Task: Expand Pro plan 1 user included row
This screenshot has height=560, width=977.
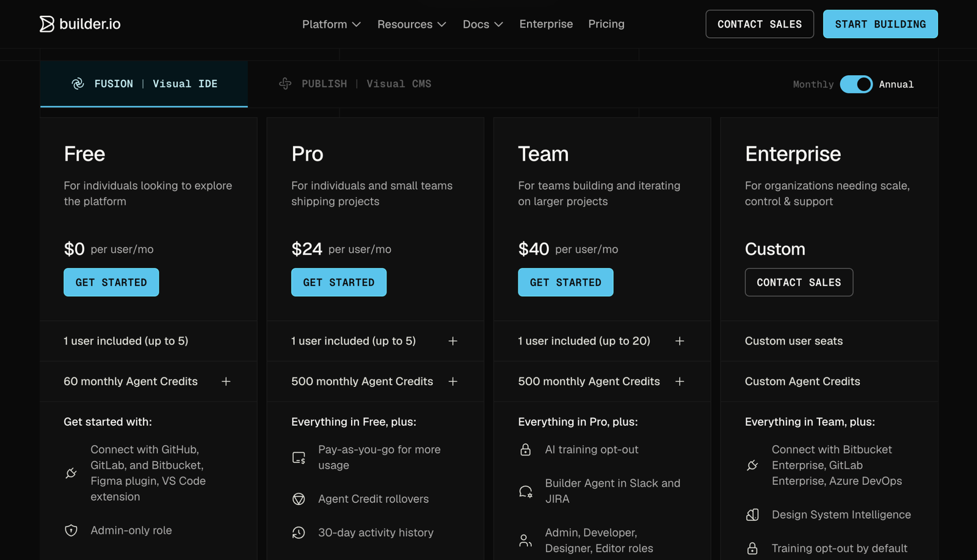Action: 452,341
